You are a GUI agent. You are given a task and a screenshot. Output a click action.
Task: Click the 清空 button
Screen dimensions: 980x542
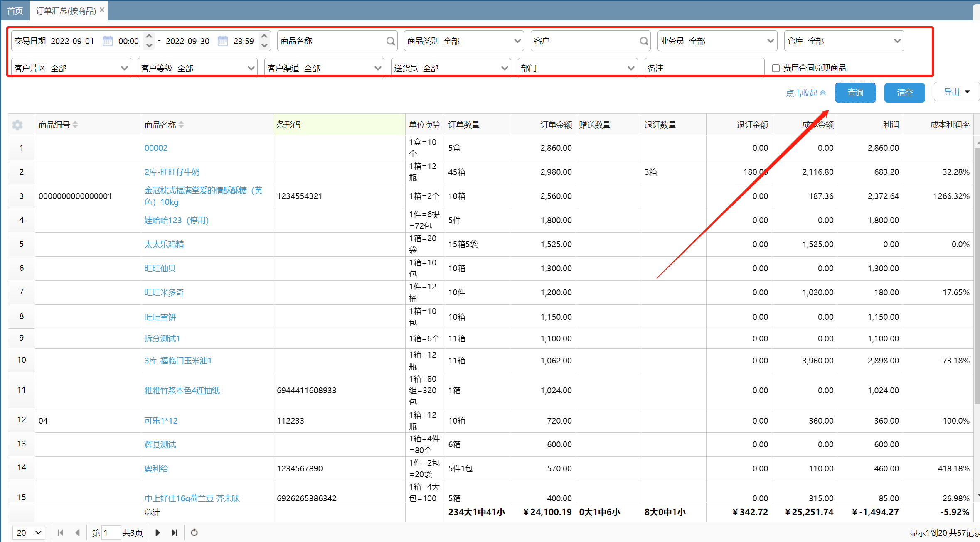click(x=904, y=92)
